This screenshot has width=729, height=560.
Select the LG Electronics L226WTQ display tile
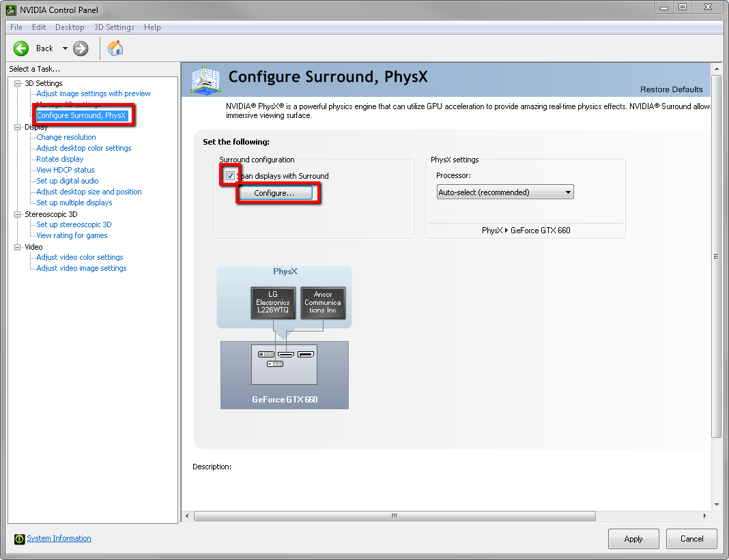(273, 303)
